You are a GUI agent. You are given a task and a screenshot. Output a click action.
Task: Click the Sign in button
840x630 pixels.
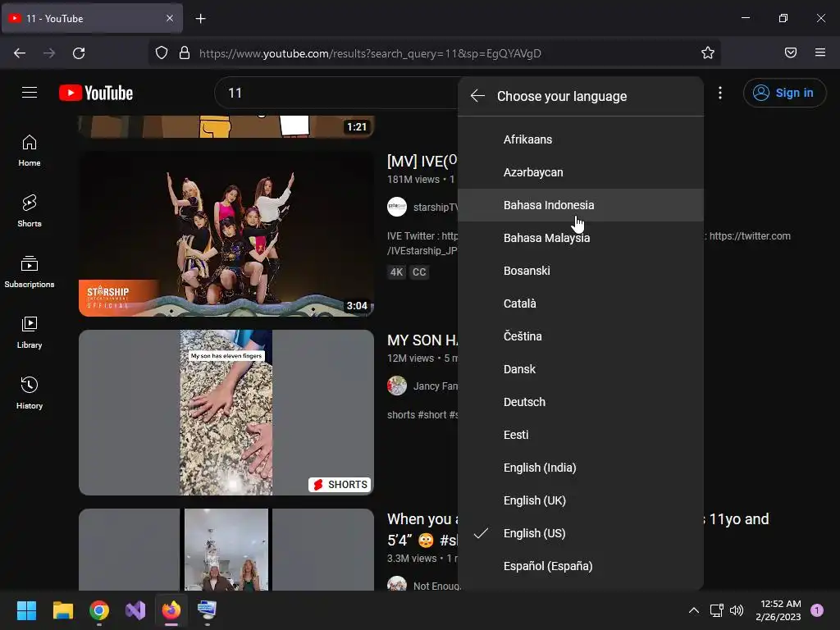coord(784,93)
